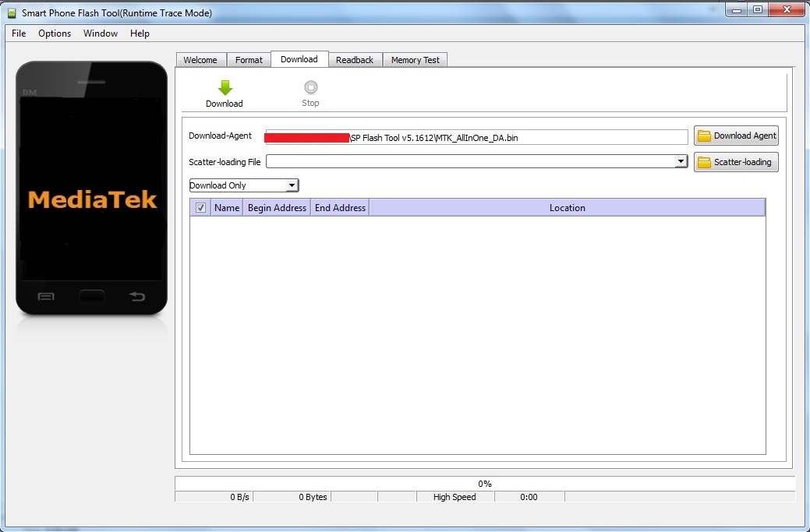Click the phone's menu key icon
This screenshot has height=532, width=810.
click(x=46, y=296)
